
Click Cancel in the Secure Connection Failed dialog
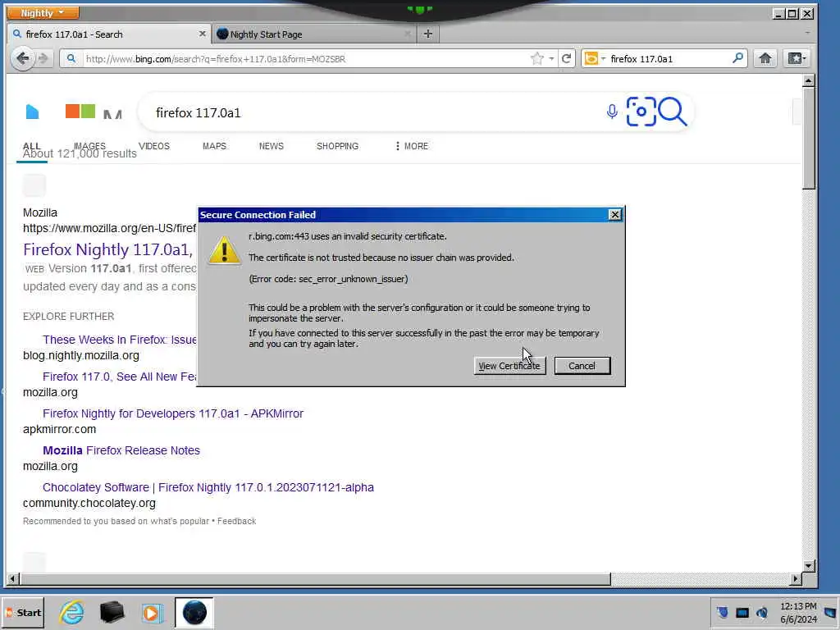point(582,366)
